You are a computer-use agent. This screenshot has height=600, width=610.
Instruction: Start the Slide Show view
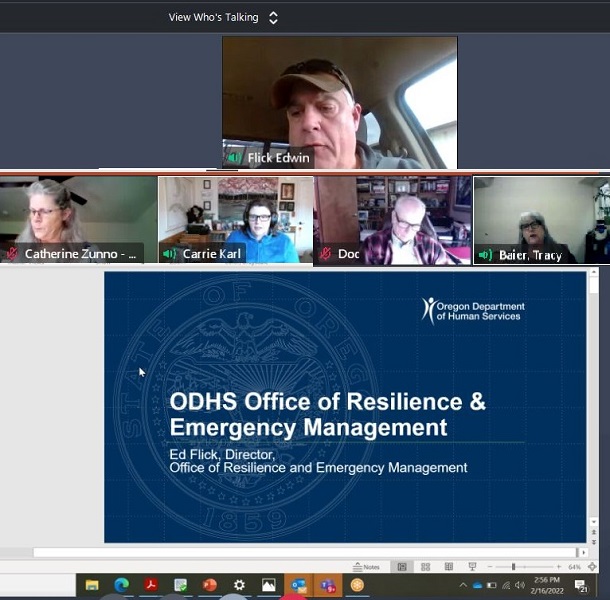472,567
